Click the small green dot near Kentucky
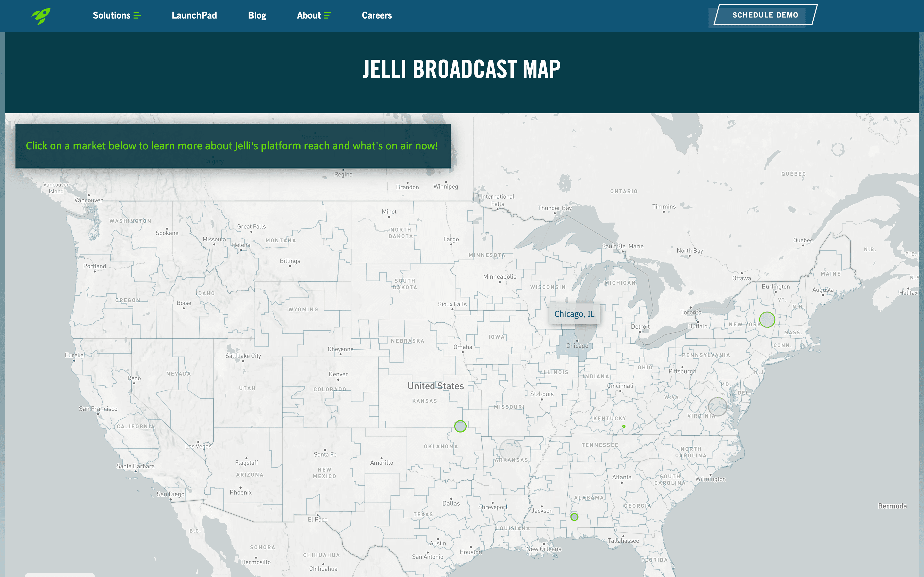 [x=623, y=426]
